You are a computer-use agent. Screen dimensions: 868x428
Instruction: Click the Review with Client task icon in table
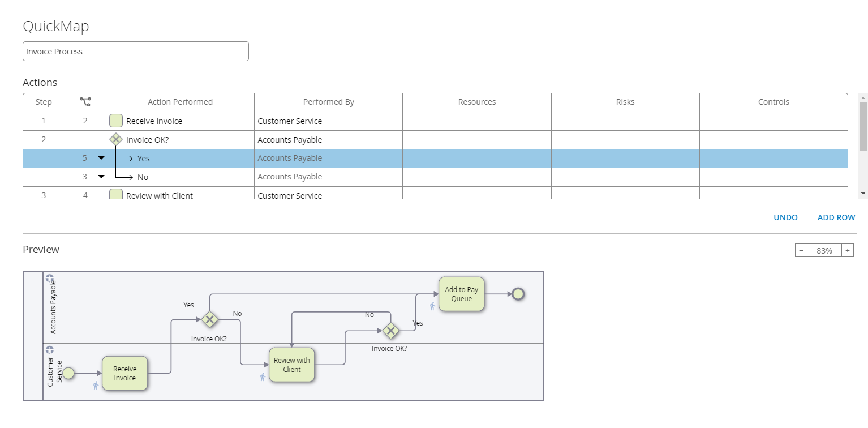[116, 194]
